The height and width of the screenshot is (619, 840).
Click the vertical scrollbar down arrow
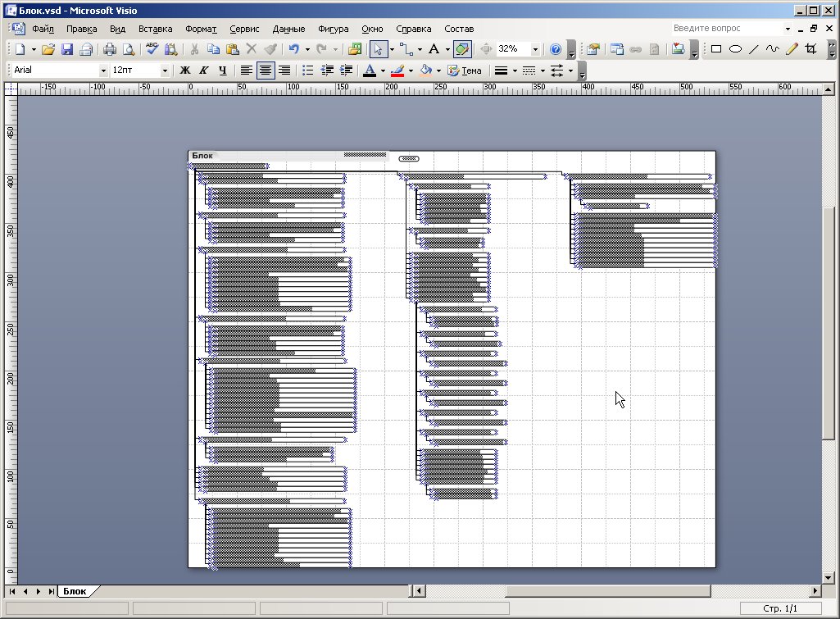tap(829, 578)
